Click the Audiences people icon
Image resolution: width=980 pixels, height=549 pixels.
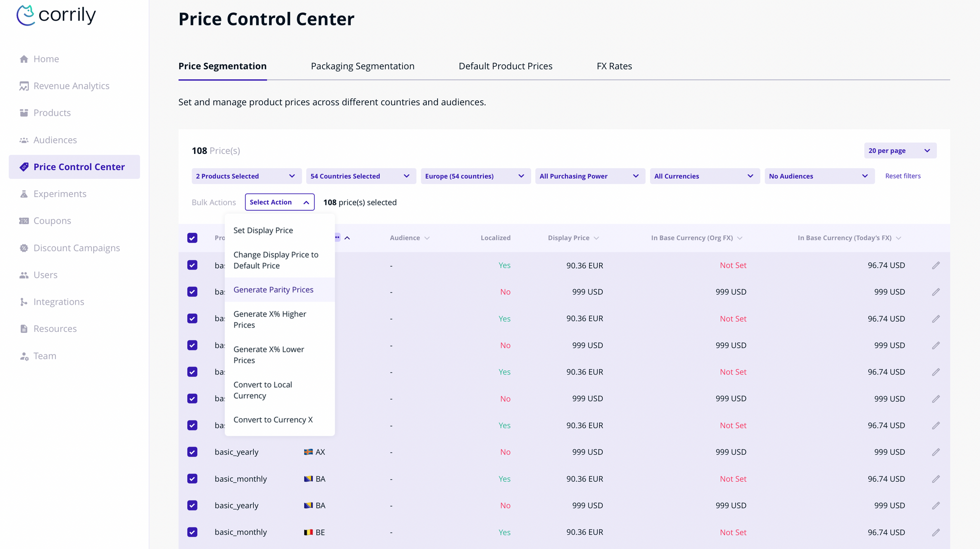24,140
